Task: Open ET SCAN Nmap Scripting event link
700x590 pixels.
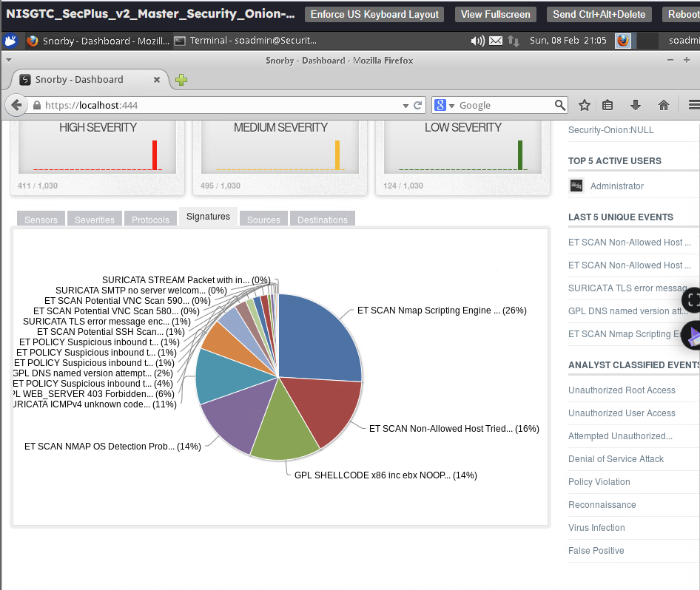Action: click(624, 334)
